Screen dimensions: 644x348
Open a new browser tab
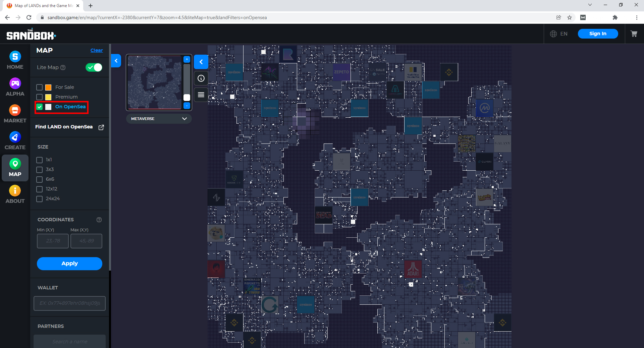click(91, 6)
